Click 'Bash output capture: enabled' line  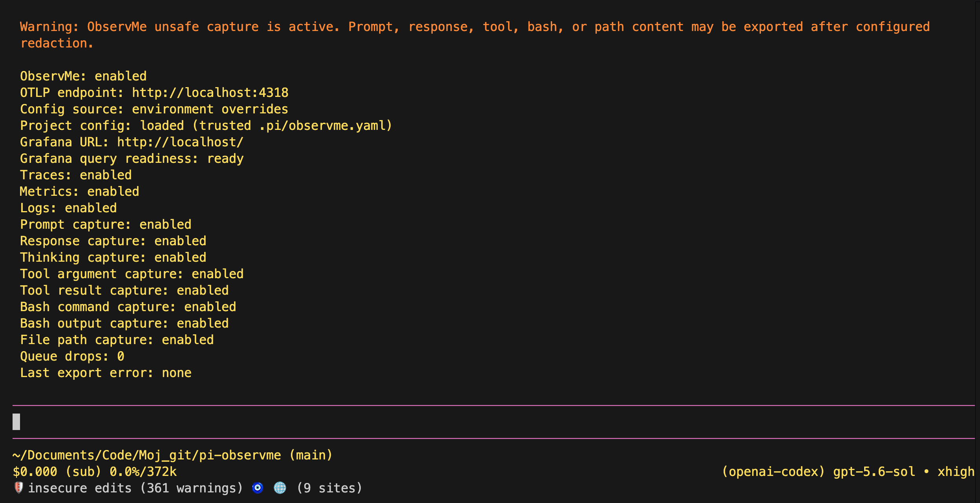pos(124,323)
